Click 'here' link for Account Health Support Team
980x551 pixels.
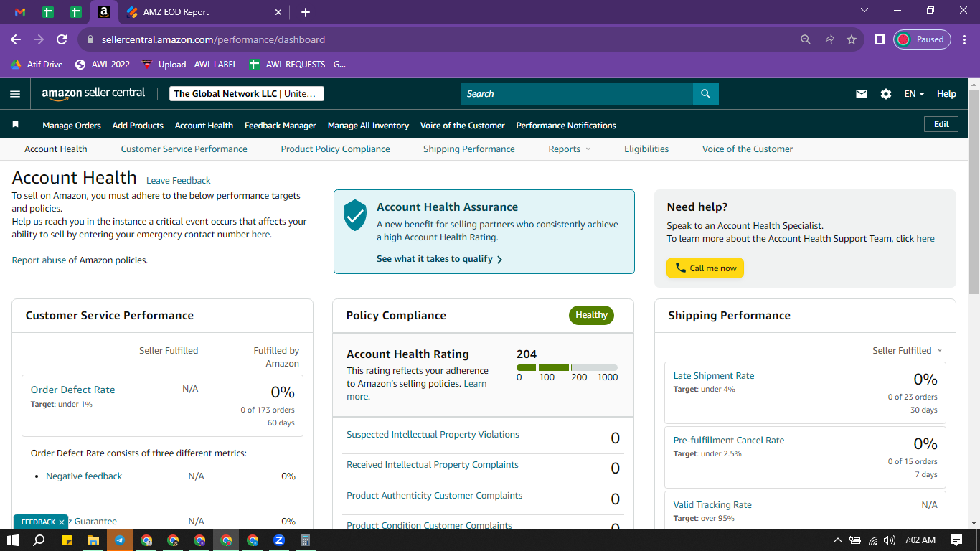tap(925, 239)
